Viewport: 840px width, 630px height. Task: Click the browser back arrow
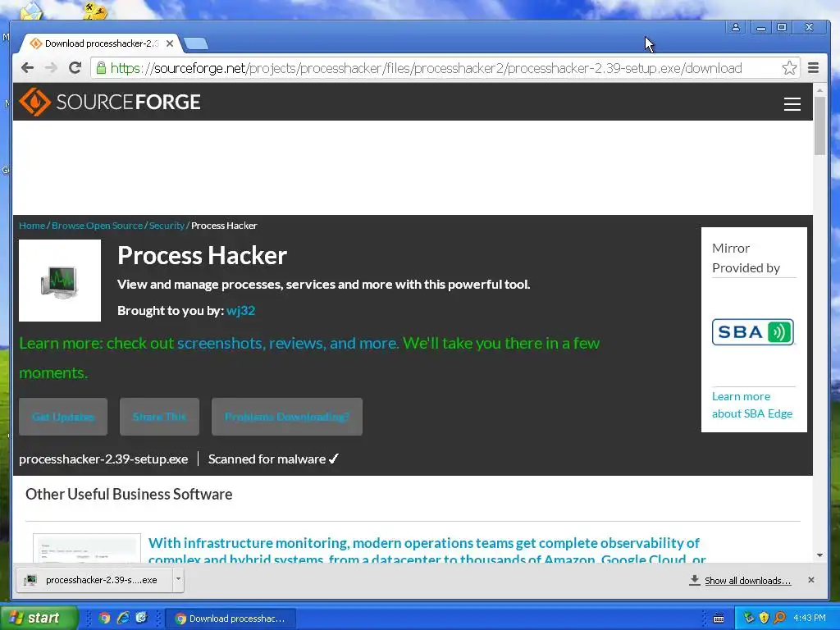click(27, 68)
